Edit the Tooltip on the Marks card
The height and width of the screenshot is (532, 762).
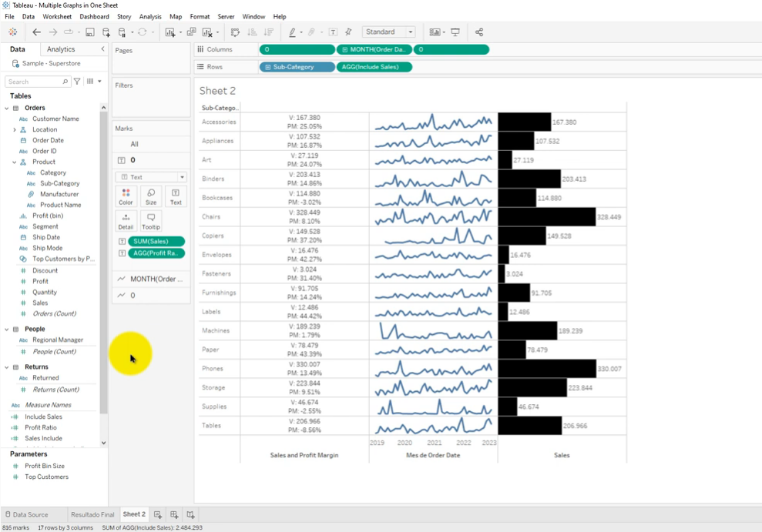tap(151, 221)
